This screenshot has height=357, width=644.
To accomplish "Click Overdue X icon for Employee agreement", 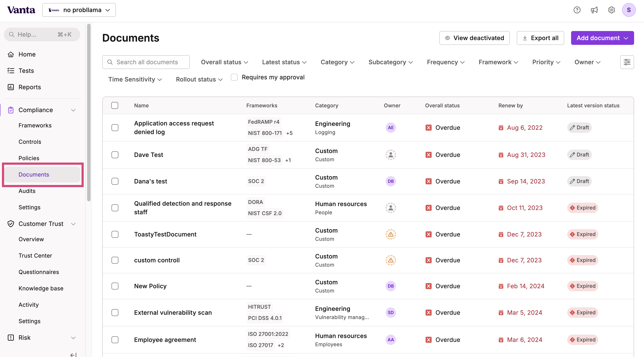I will (429, 340).
